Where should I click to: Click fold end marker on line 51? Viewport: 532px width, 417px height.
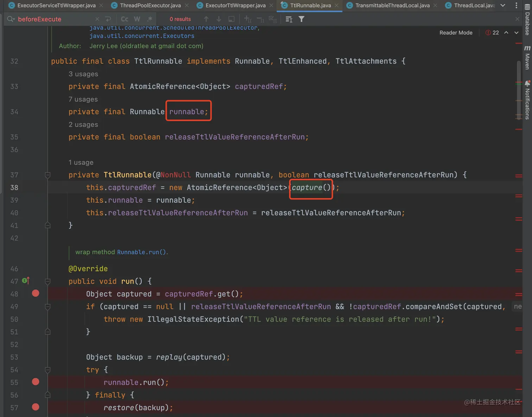coord(48,332)
